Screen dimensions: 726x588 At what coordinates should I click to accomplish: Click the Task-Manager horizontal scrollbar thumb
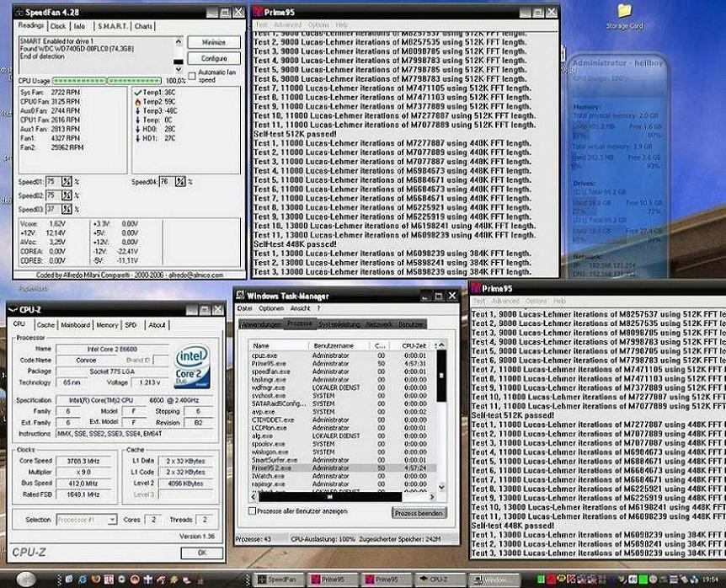click(x=330, y=497)
